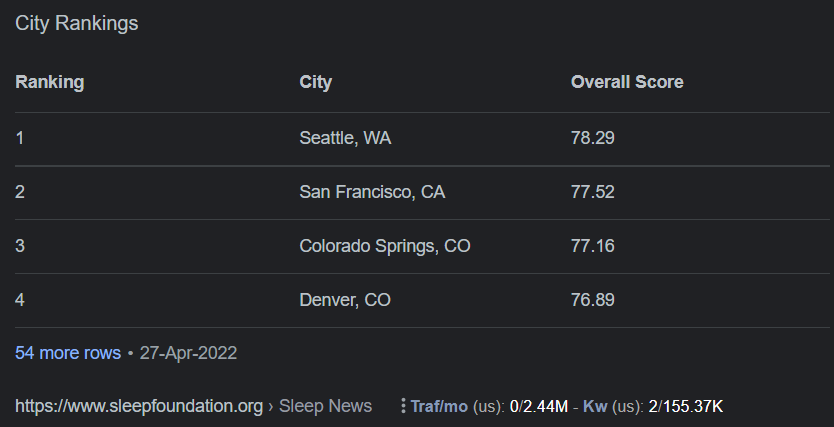The height and width of the screenshot is (427, 834).
Task: Click the Sleep News breadcrumb
Action: (325, 406)
